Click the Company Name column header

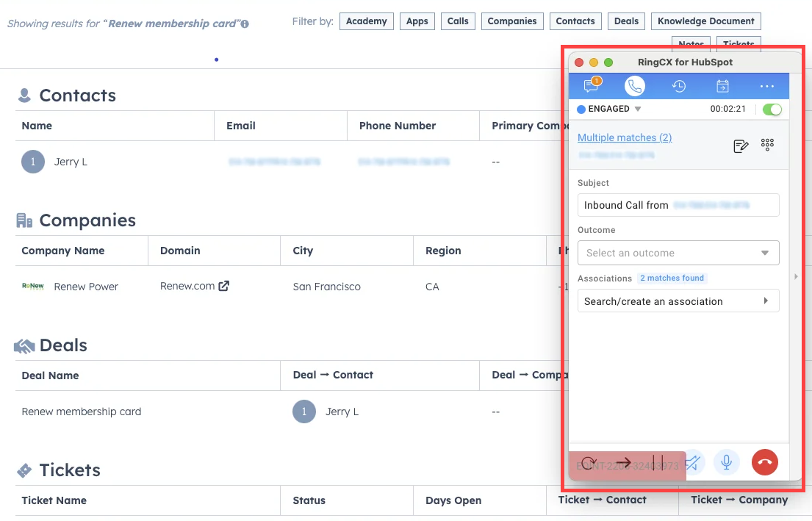point(63,251)
